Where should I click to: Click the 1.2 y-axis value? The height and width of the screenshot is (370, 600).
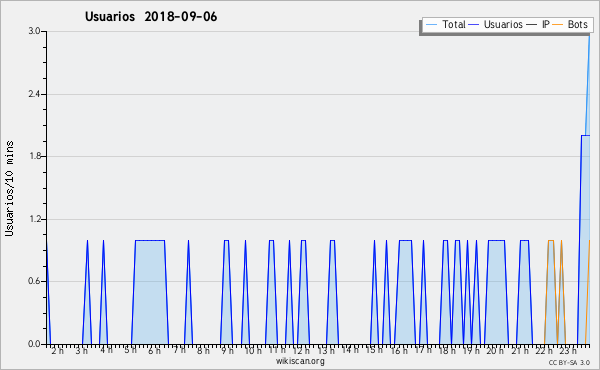pyautogui.click(x=35, y=219)
